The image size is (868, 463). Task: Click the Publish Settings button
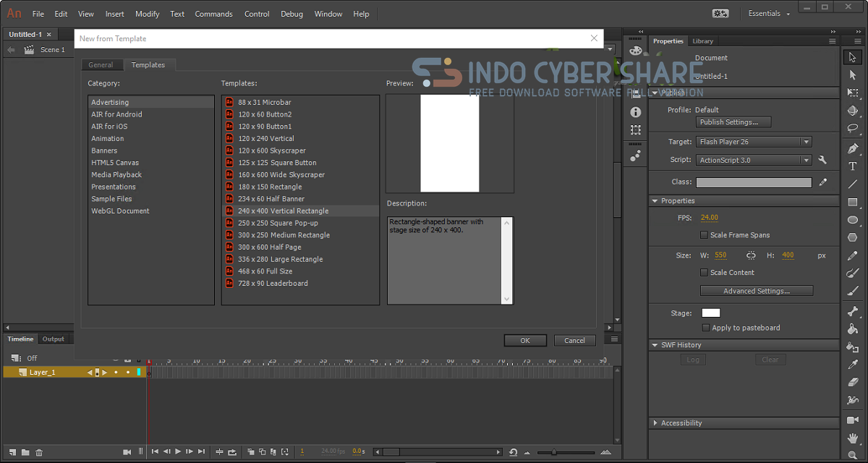(x=733, y=122)
